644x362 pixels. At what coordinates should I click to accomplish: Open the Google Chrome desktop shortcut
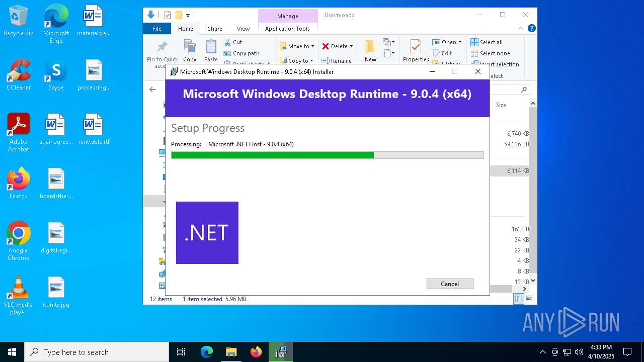(19, 241)
